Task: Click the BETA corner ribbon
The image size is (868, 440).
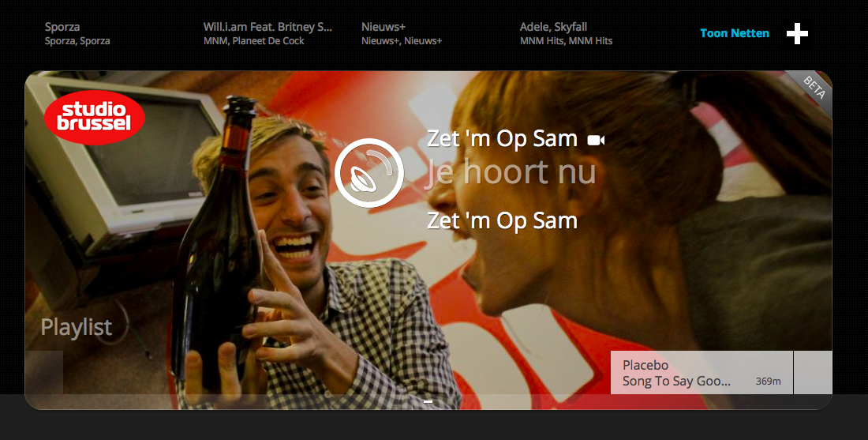Action: click(x=812, y=88)
